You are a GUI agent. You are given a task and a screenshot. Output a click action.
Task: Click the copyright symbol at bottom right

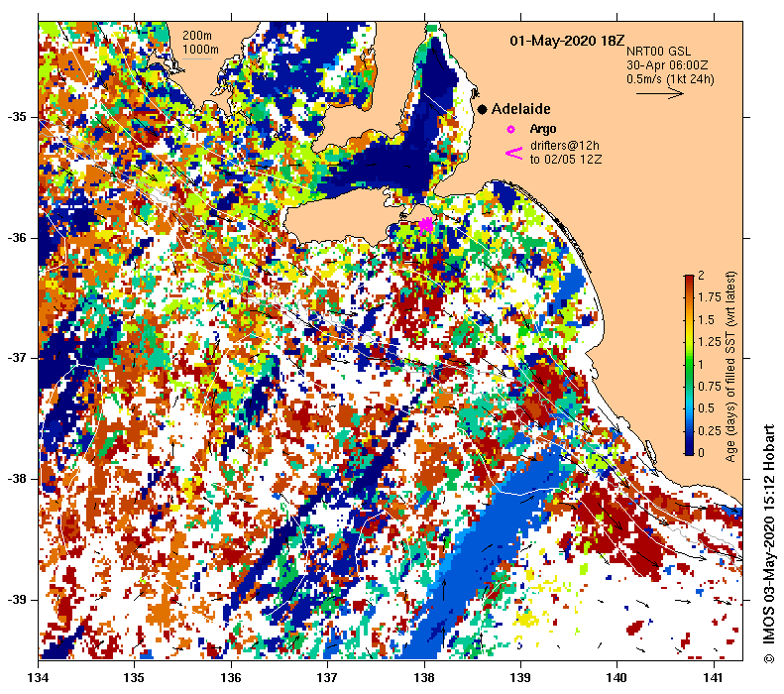[x=768, y=657]
